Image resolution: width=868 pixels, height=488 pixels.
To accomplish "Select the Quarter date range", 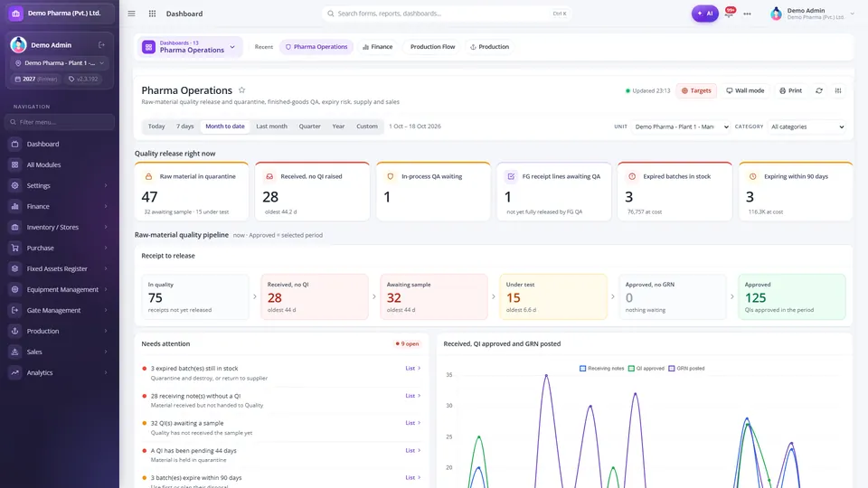I will tap(309, 127).
